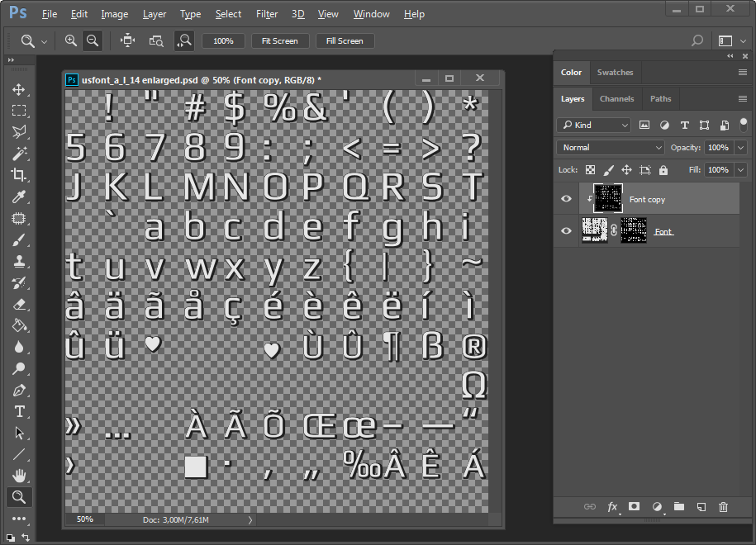
Task: Select the Magic Wand tool
Action: point(19,154)
